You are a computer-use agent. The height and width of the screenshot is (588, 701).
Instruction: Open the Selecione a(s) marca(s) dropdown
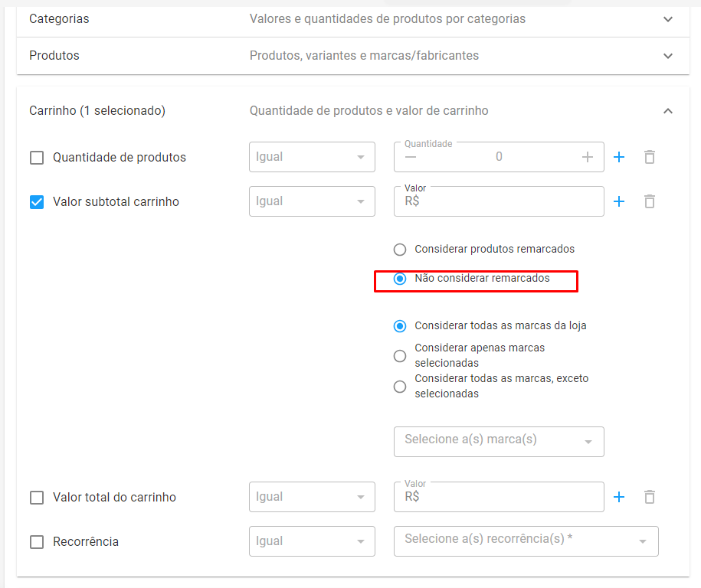(499, 442)
